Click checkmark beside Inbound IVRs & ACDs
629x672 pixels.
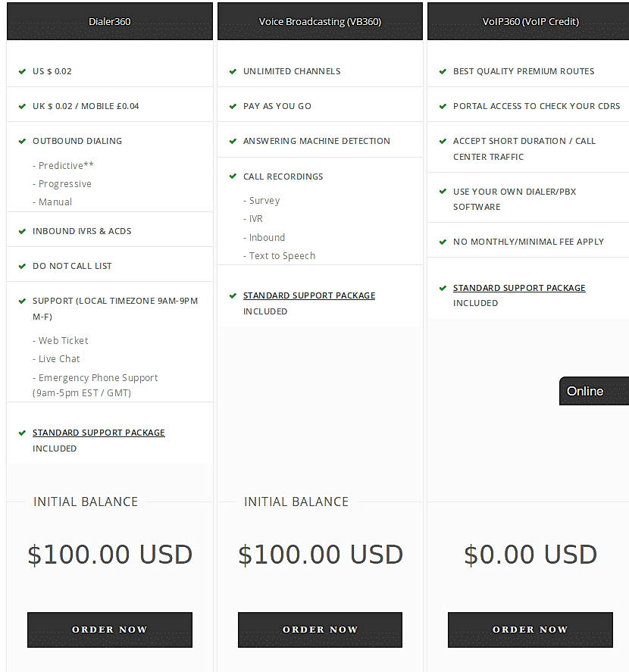pyautogui.click(x=22, y=232)
